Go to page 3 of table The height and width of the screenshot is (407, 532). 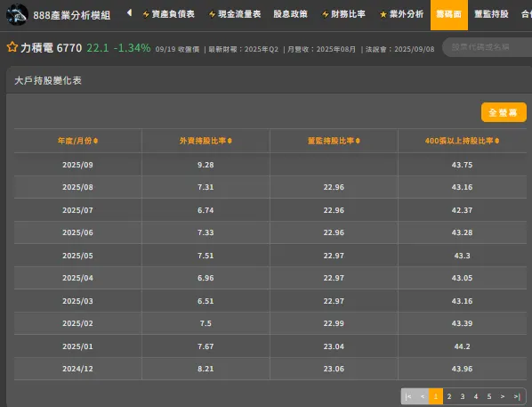463,396
